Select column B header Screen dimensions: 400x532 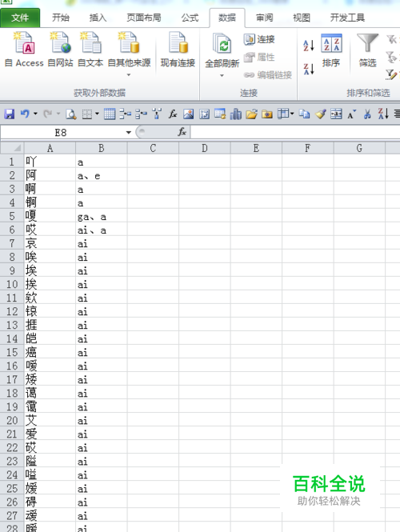[102, 148]
